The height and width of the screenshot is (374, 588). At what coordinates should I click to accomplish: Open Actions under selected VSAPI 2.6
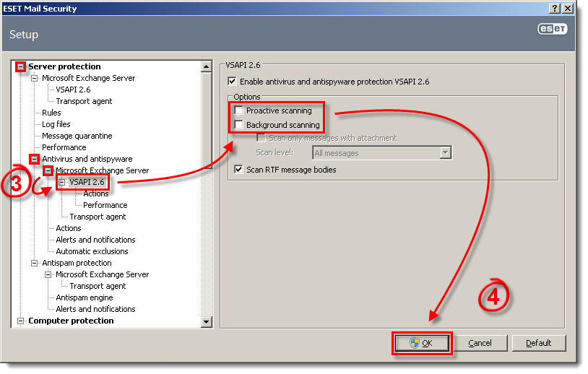click(96, 193)
